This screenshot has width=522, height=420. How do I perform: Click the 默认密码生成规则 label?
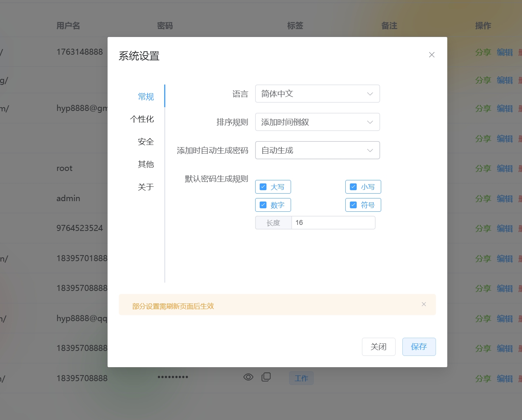click(217, 179)
